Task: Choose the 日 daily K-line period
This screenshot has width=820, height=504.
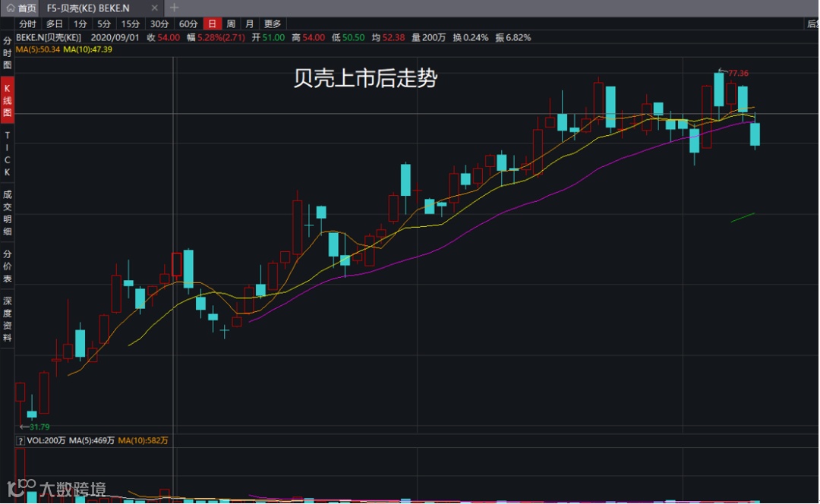Action: tap(212, 24)
